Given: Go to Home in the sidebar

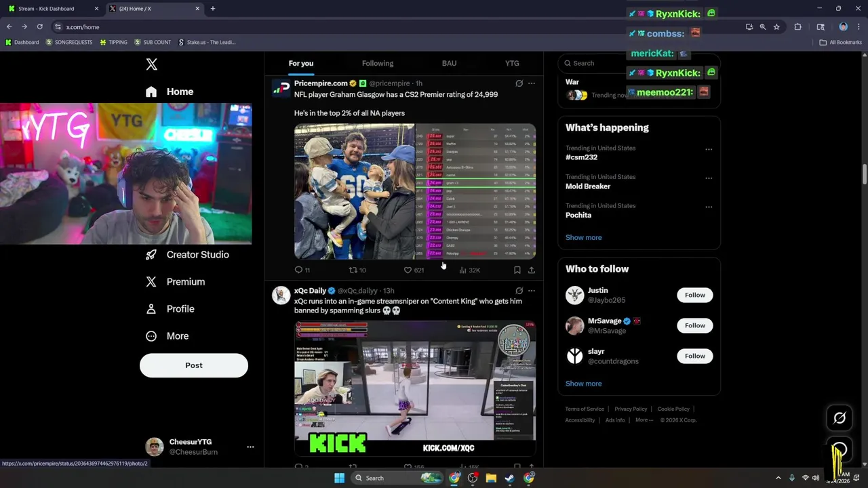Looking at the screenshot, I should click(170, 91).
